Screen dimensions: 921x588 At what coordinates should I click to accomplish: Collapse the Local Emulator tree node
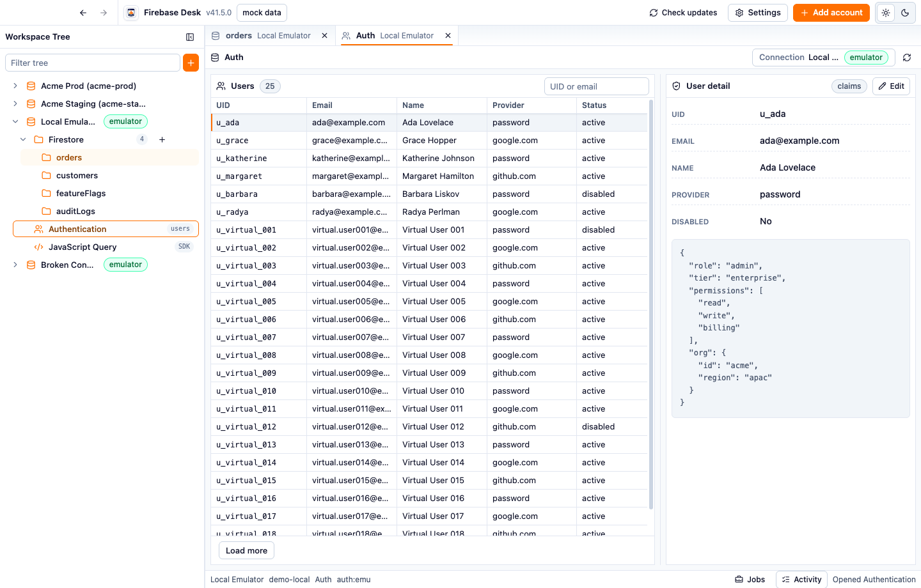[x=15, y=121]
